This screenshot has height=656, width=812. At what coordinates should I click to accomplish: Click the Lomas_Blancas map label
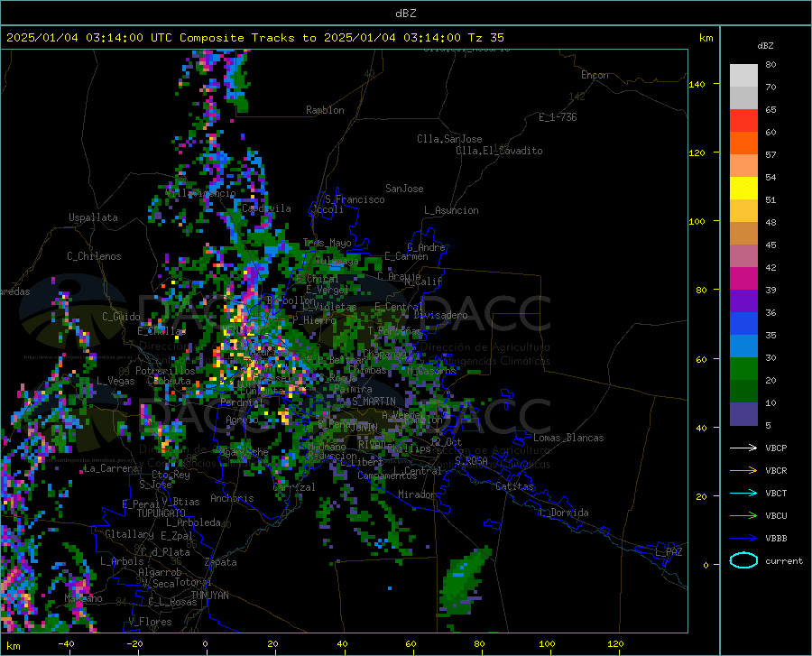coord(568,438)
